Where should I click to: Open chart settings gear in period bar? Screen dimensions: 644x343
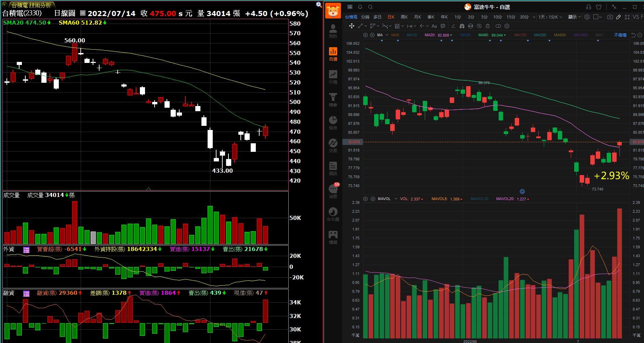587,17
